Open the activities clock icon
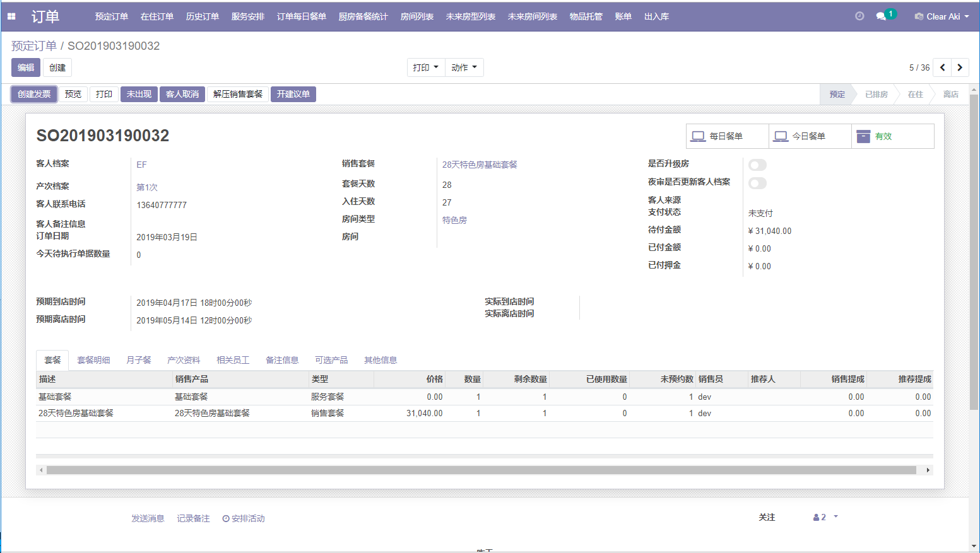 (x=859, y=16)
